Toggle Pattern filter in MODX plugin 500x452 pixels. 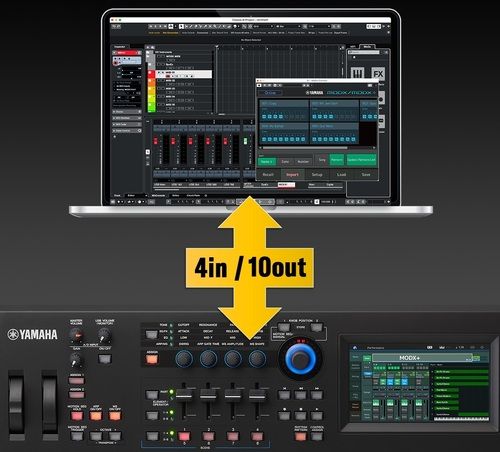[x=336, y=160]
